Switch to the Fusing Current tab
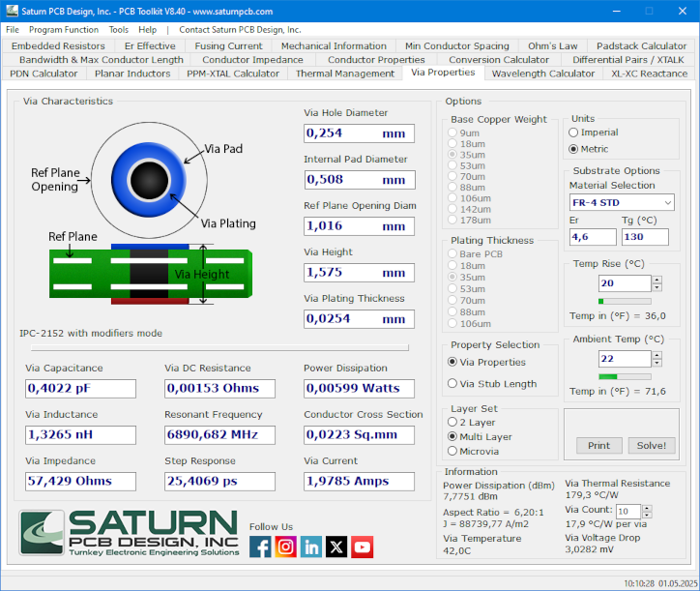 tap(228, 46)
